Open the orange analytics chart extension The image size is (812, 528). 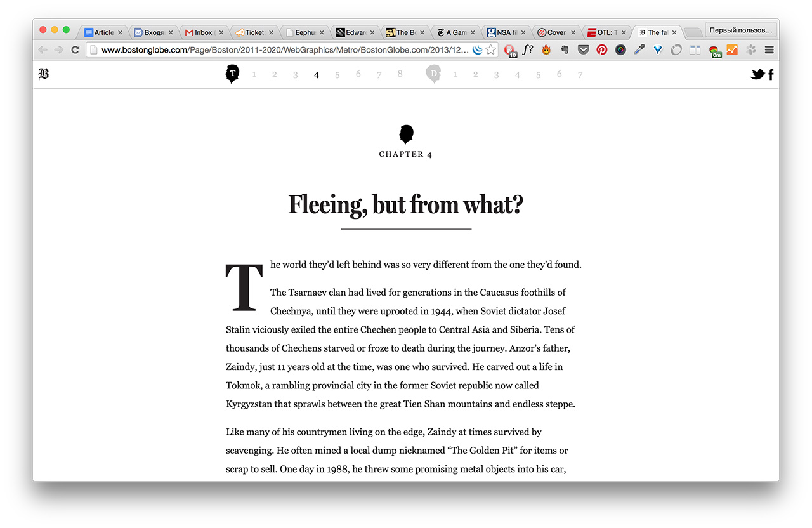[732, 49]
